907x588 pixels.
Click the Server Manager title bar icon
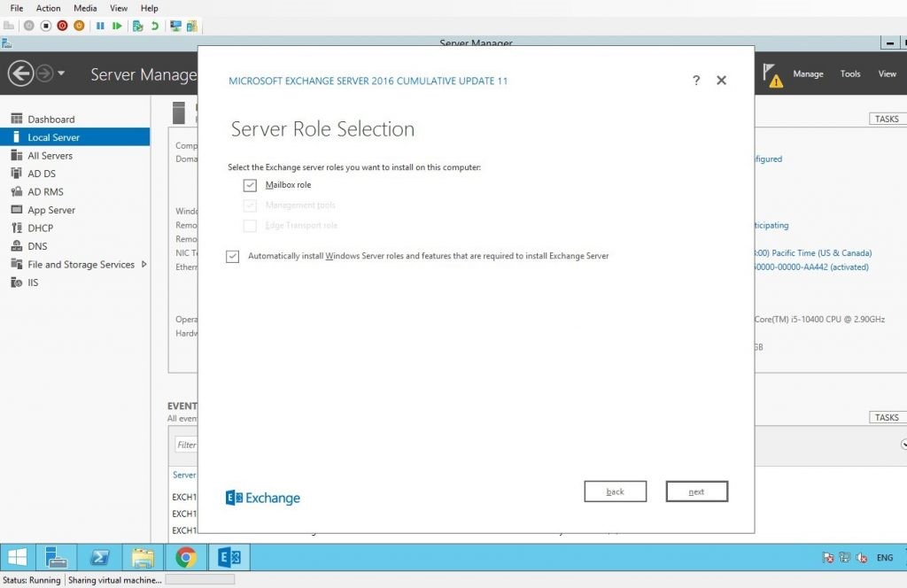coord(7,43)
